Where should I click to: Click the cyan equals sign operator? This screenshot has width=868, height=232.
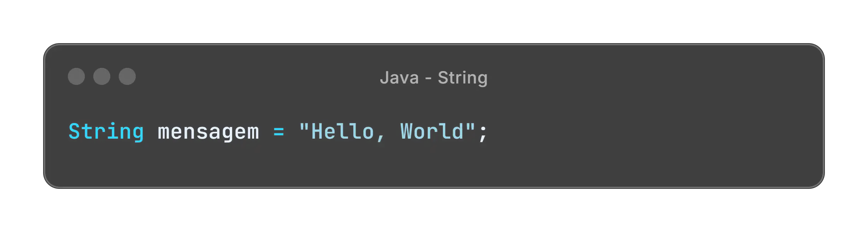[279, 132]
